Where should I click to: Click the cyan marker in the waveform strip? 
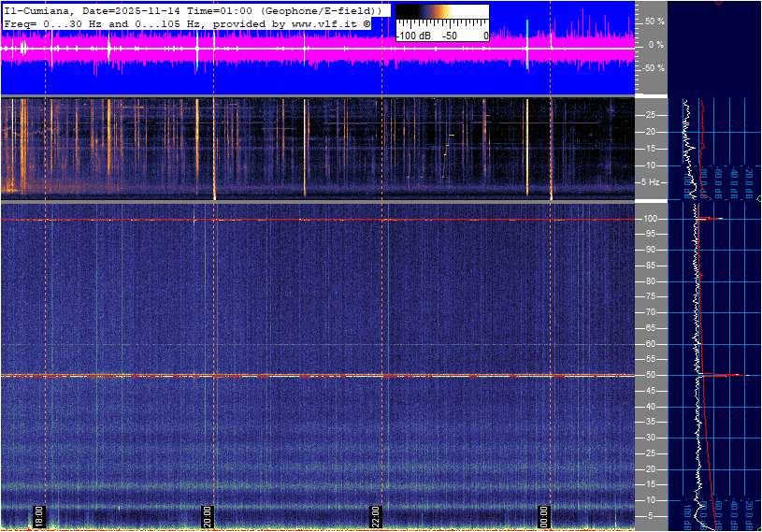click(527, 28)
